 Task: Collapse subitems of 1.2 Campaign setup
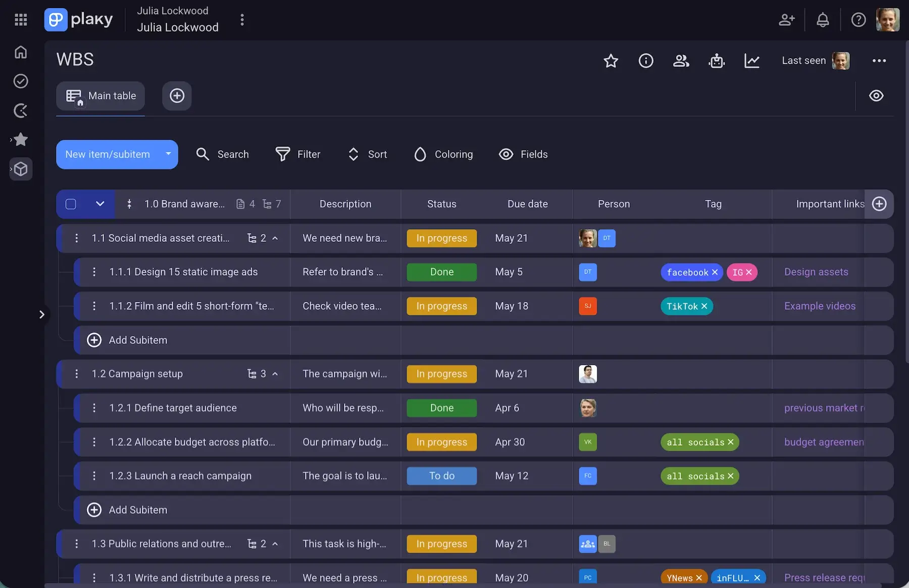click(275, 374)
